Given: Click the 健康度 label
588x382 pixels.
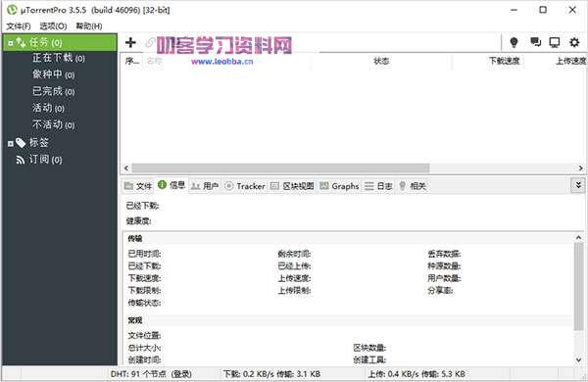Looking at the screenshot, I should [139, 221].
